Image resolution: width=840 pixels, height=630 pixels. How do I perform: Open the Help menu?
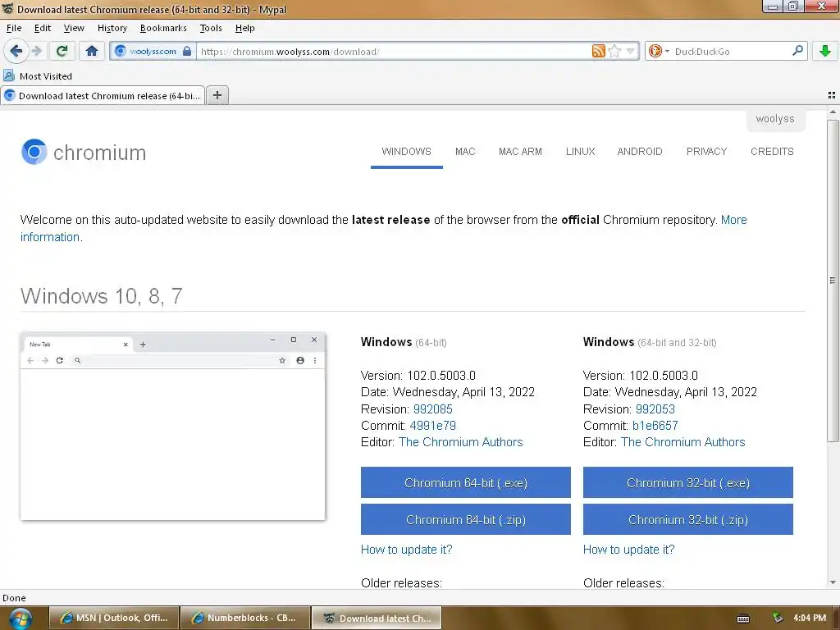[244, 28]
